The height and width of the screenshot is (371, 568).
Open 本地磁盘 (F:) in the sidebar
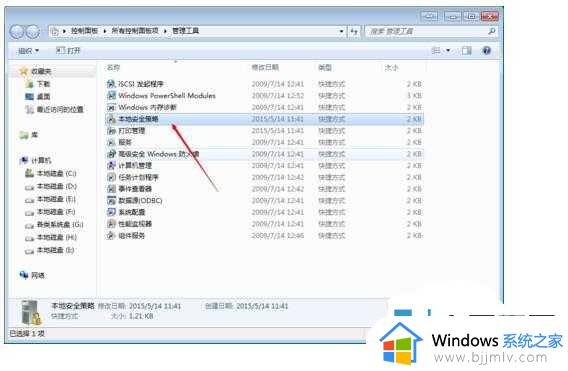point(57,212)
